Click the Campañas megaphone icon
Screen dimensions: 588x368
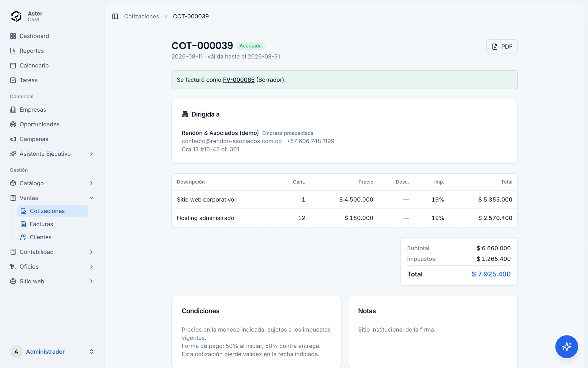click(x=13, y=139)
